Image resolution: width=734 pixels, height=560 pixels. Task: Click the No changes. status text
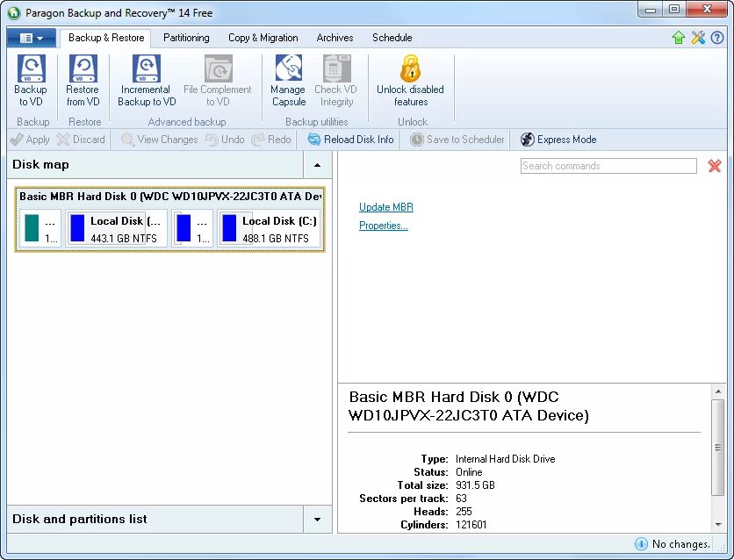(681, 544)
